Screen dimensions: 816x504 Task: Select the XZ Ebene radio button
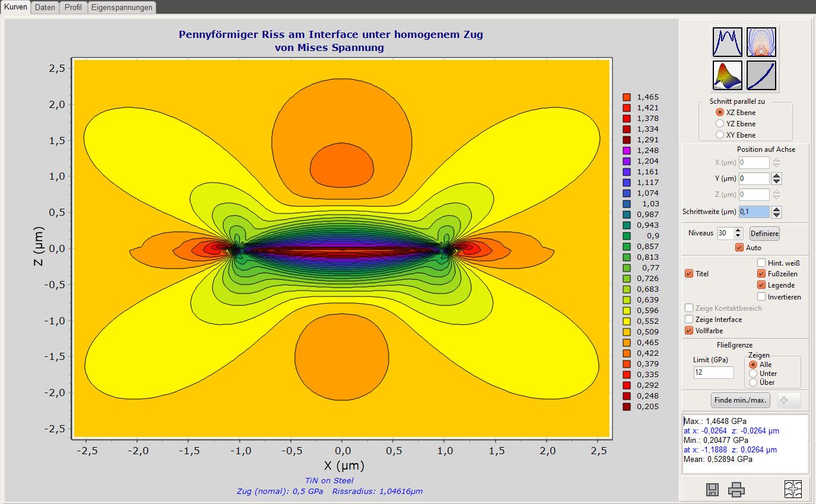point(720,112)
